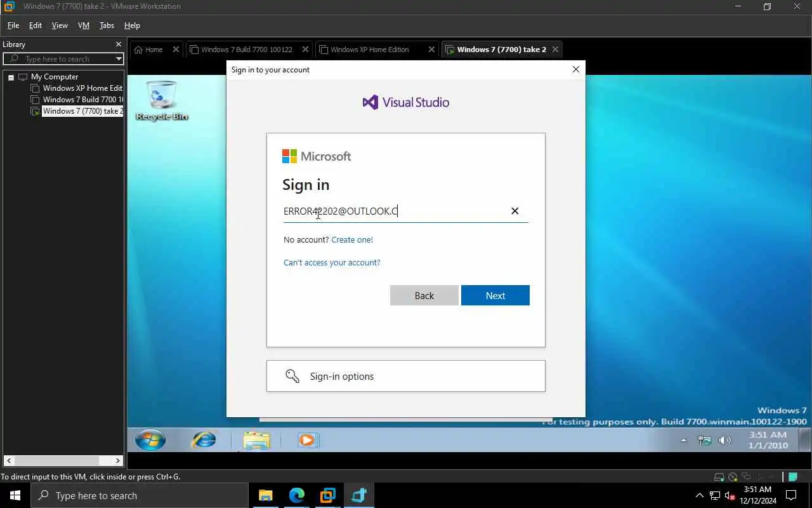Click the host network tray icon
The height and width of the screenshot is (508, 812).
point(714,495)
